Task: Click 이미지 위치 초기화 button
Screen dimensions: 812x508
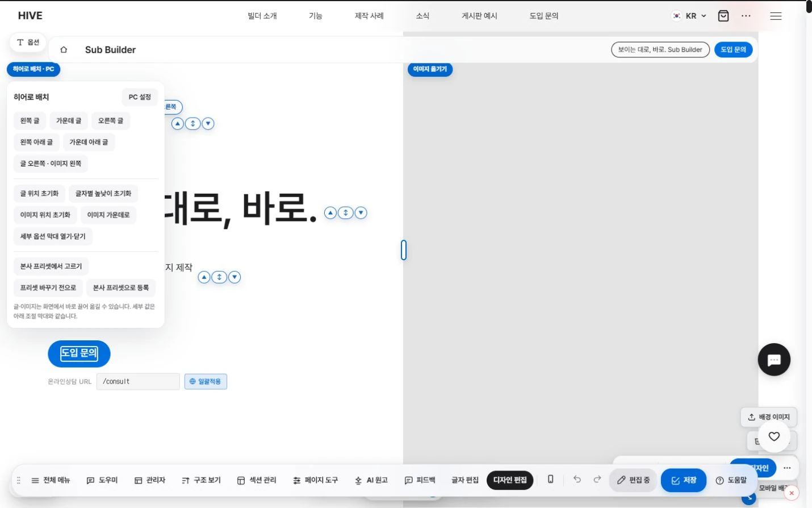Action: (x=45, y=215)
